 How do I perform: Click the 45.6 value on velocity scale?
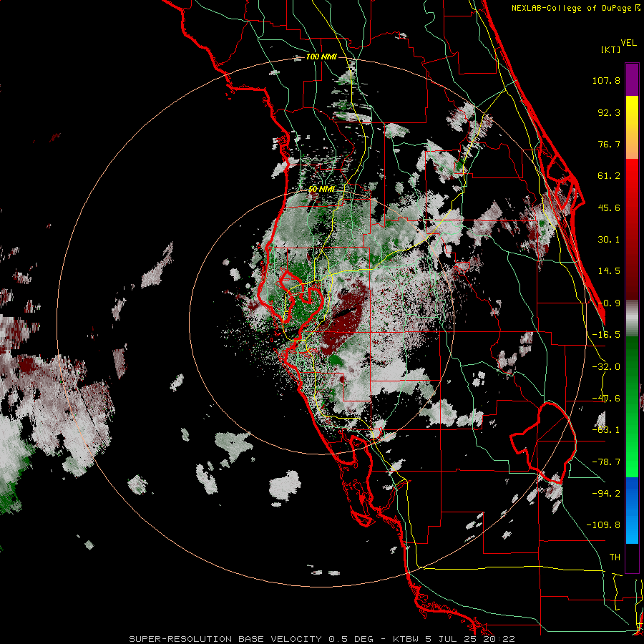tap(609, 208)
